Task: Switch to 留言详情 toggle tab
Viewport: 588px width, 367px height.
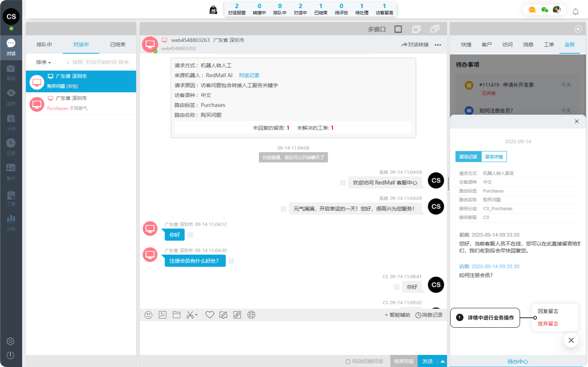Action: pyautogui.click(x=494, y=157)
